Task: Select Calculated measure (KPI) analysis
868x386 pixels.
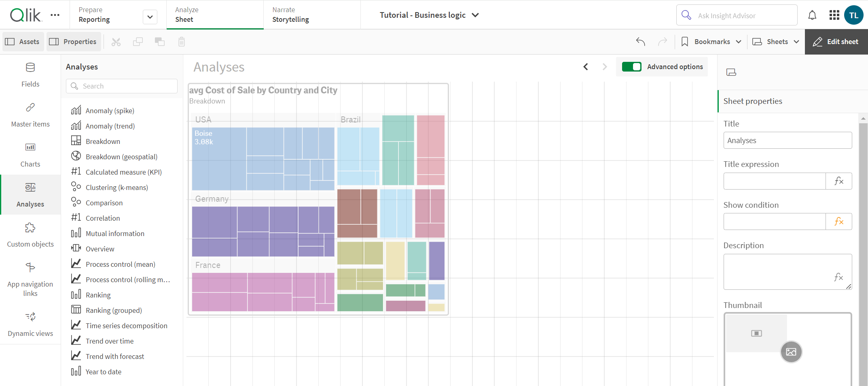Action: click(121, 172)
